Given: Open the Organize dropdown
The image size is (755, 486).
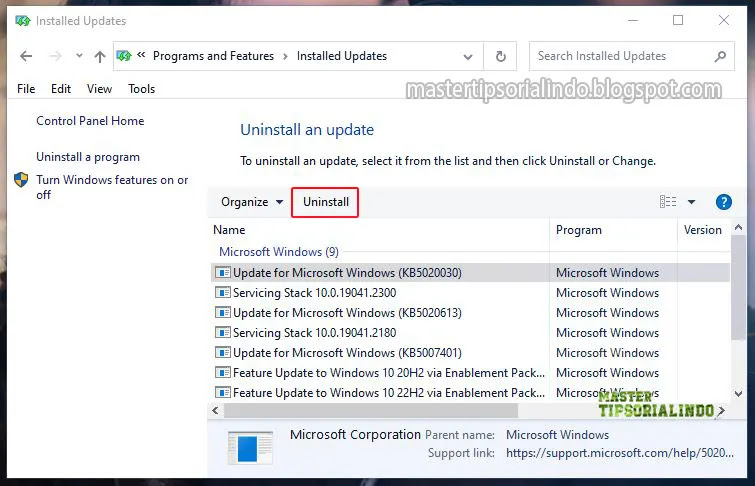Looking at the screenshot, I should coord(252,202).
